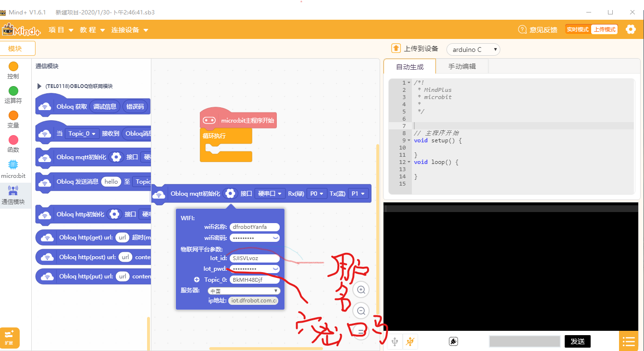
Task: Click the 调试信息 option on Obloq 获取
Action: (x=105, y=106)
